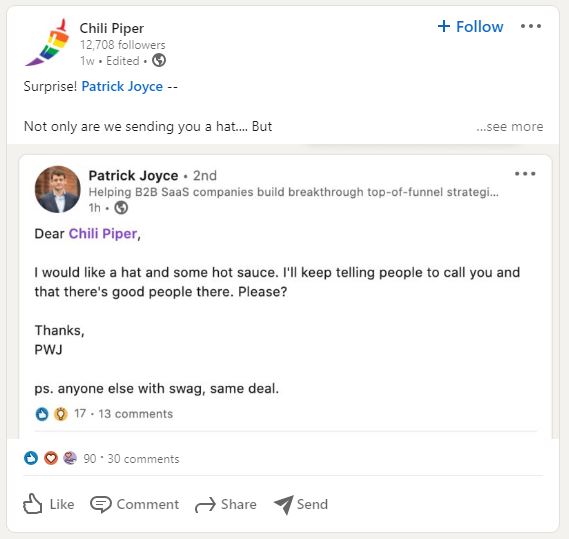Screen dimensions: 569x539
Task: Open the purple Chili Piper mention link
Action: click(x=103, y=234)
